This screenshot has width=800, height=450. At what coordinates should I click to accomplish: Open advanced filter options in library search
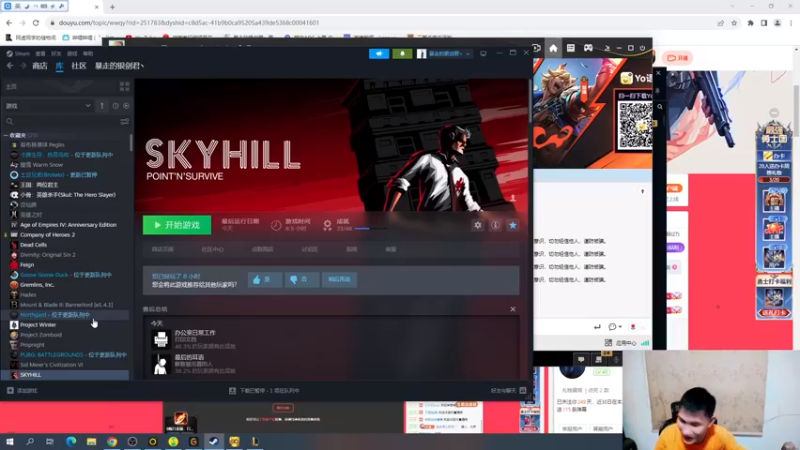(124, 121)
